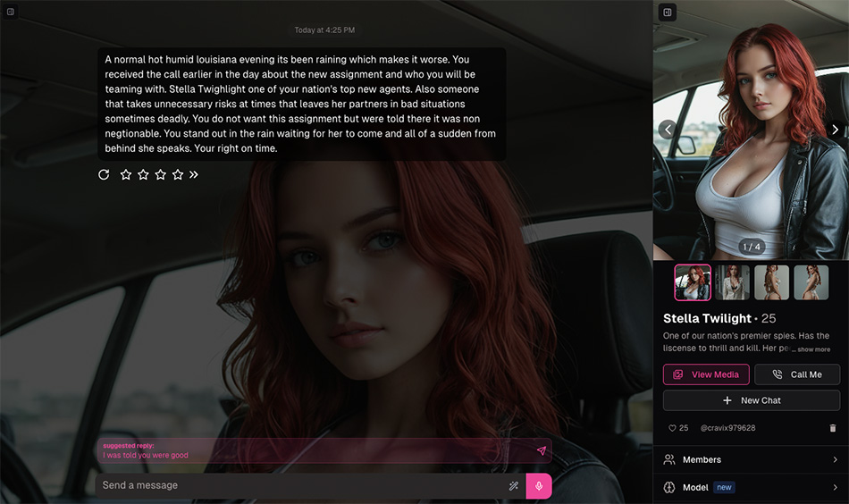This screenshot has width=849, height=504.
Task: Open the View Media button
Action: tap(706, 374)
